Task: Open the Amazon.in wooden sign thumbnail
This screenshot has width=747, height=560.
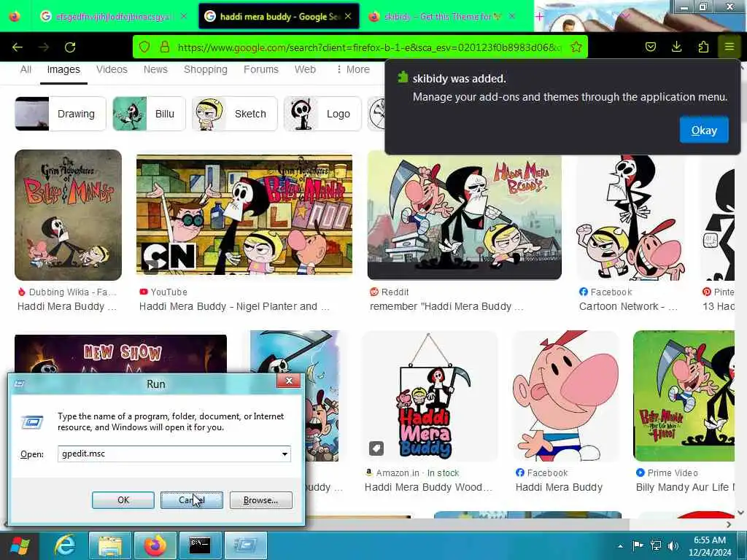Action: tap(430, 396)
